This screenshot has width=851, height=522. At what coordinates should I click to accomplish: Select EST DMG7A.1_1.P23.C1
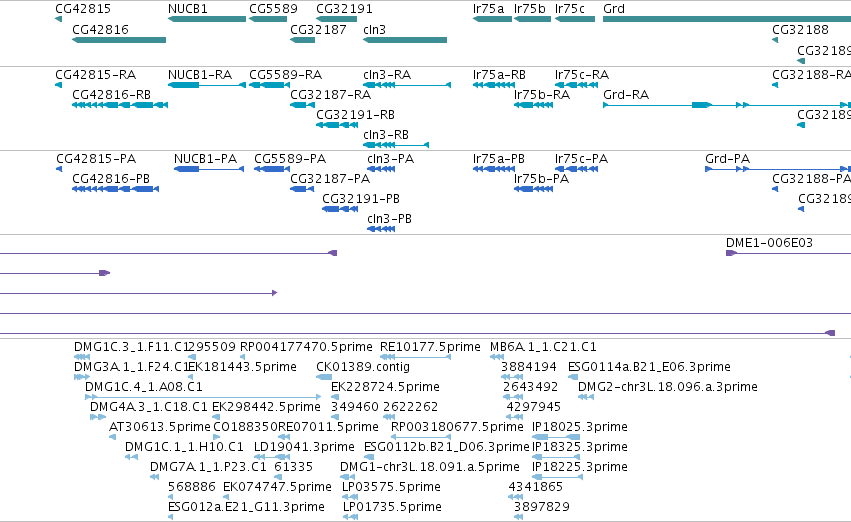tap(208, 467)
